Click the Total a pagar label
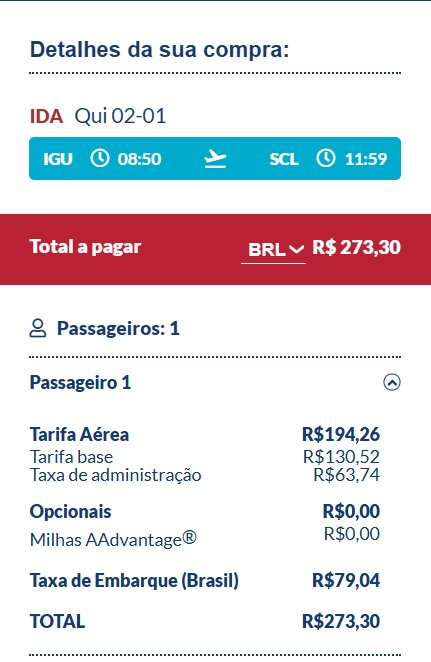 [85, 247]
